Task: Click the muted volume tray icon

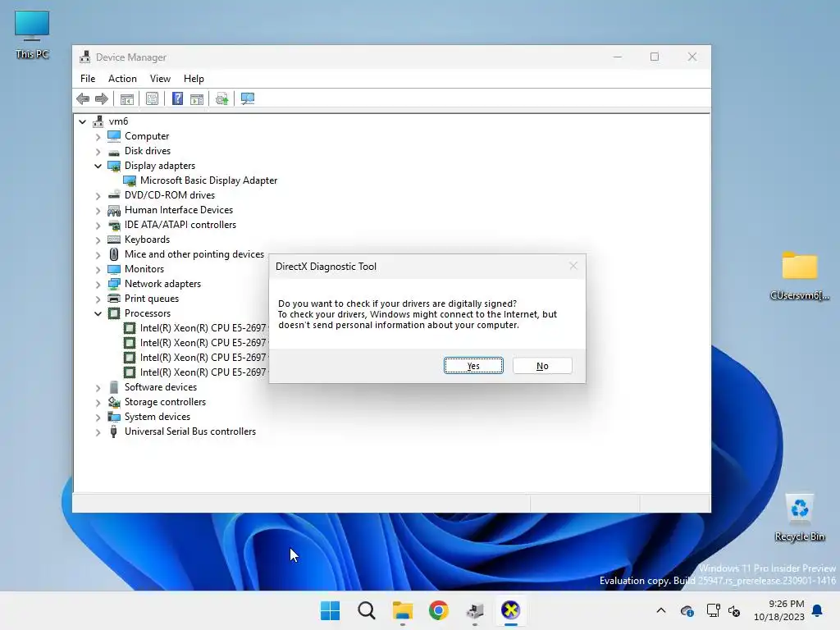Action: pos(734,610)
